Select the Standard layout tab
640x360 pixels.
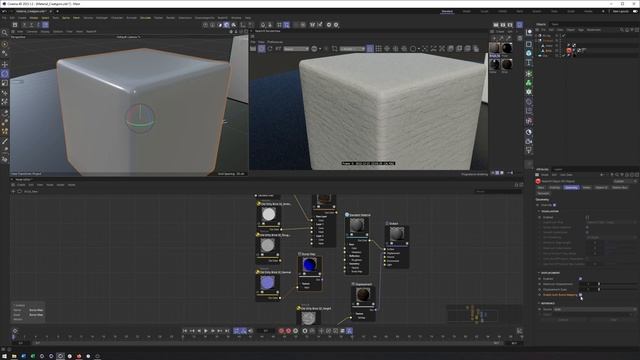tap(447, 11)
